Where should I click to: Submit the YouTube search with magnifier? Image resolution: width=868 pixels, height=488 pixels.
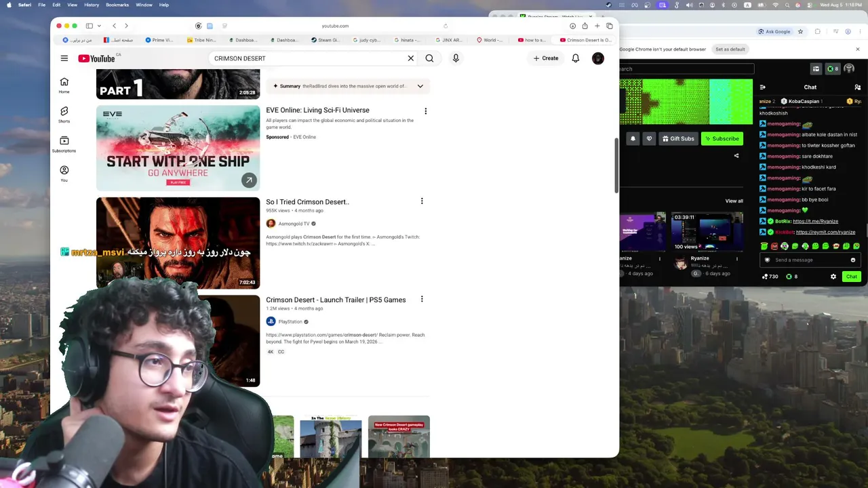(x=429, y=58)
